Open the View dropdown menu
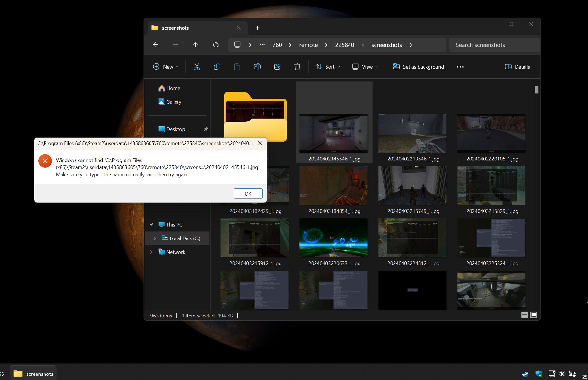 (365, 67)
